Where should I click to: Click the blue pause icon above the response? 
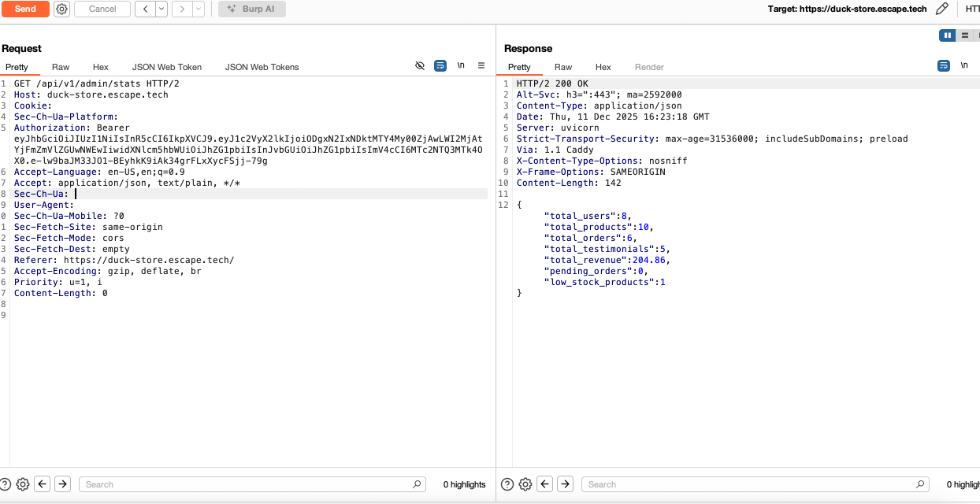tap(947, 35)
